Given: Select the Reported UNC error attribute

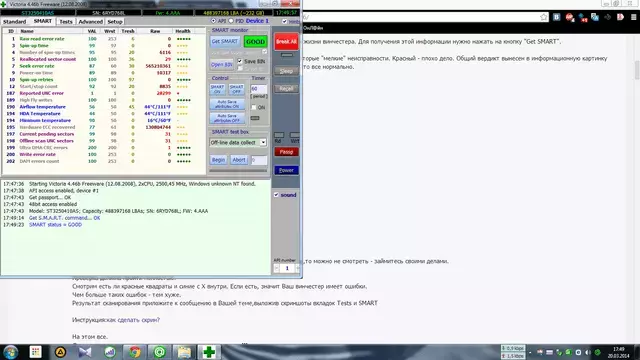Looking at the screenshot, I should click(104, 93).
